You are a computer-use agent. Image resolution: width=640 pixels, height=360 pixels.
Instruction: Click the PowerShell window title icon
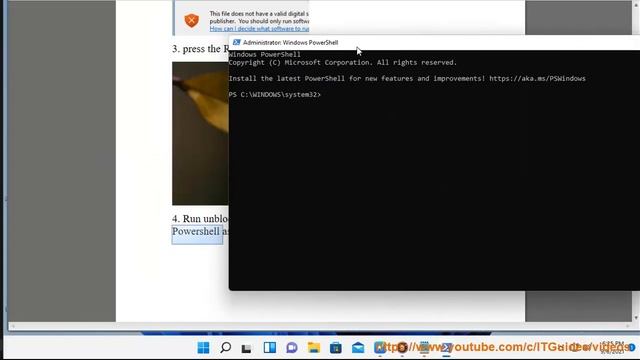tap(236, 42)
